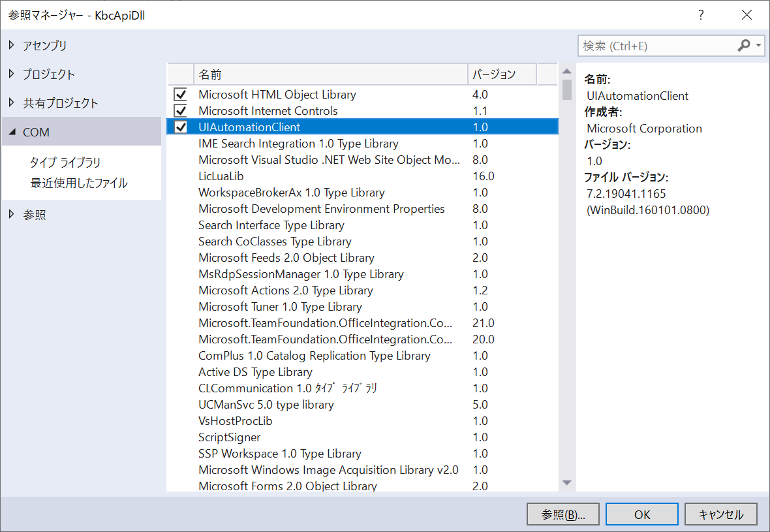Select ComPlus 1.0 Catalog Replication Type Library
The width and height of the screenshot is (770, 532).
(x=362, y=355)
